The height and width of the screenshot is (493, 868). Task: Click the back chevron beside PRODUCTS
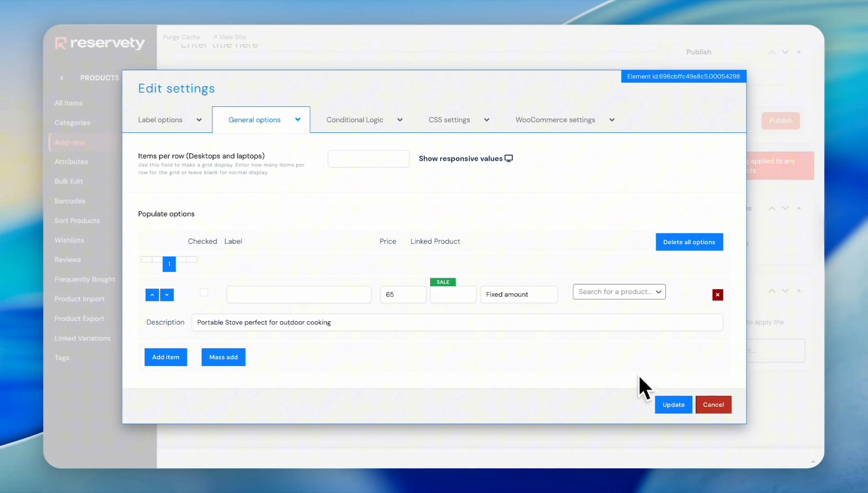62,78
